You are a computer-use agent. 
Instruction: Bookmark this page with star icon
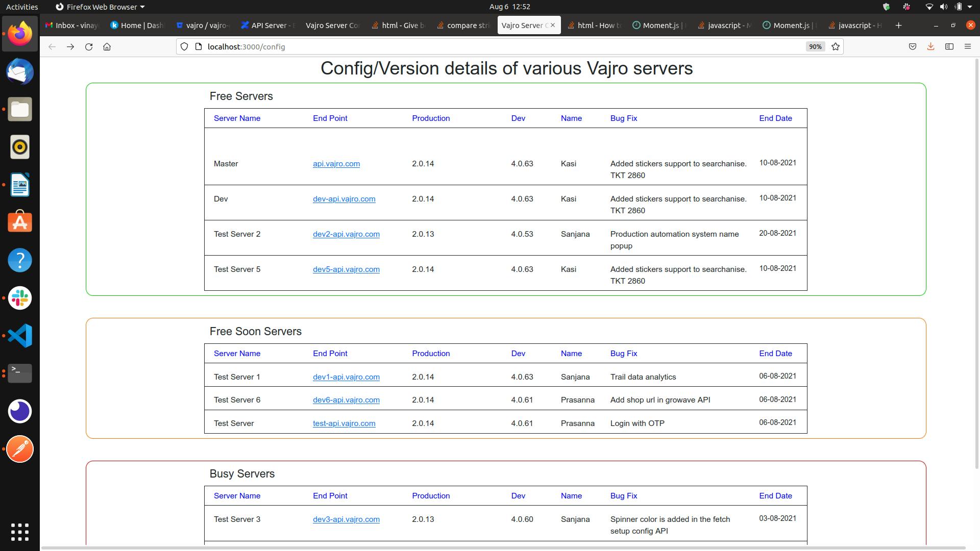[x=836, y=46]
